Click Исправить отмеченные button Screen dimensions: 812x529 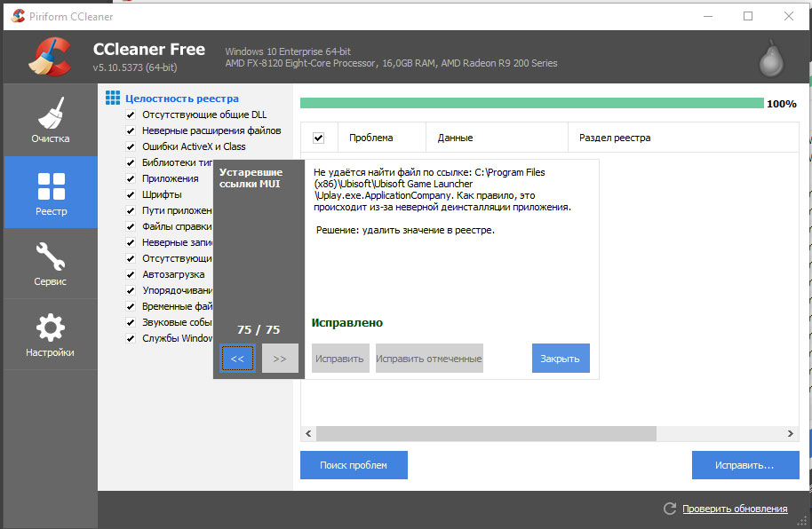coord(429,359)
